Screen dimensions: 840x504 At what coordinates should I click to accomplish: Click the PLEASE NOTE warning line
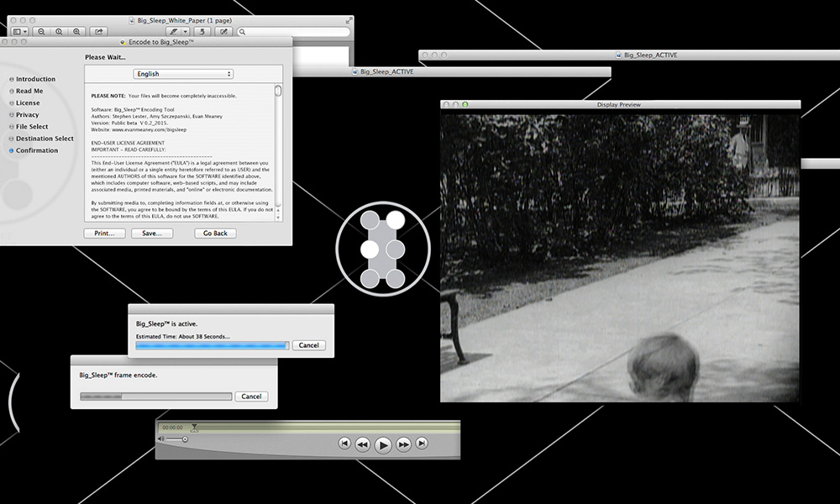pos(164,96)
